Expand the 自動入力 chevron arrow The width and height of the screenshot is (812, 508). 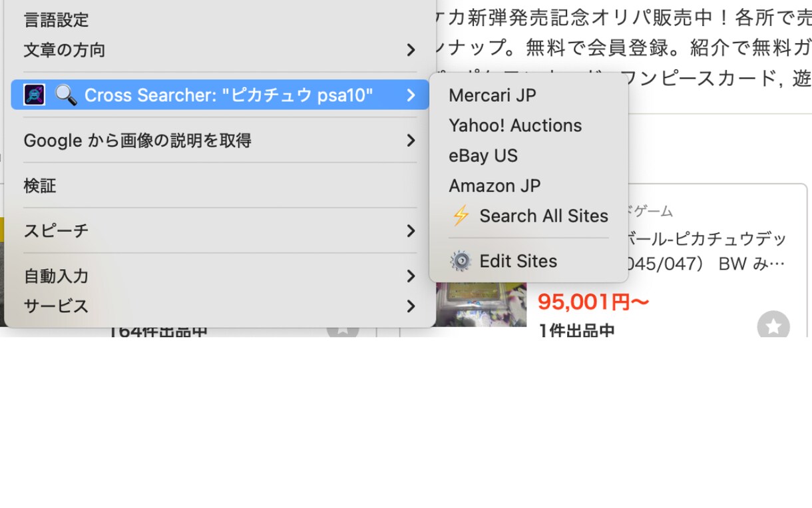tap(411, 276)
